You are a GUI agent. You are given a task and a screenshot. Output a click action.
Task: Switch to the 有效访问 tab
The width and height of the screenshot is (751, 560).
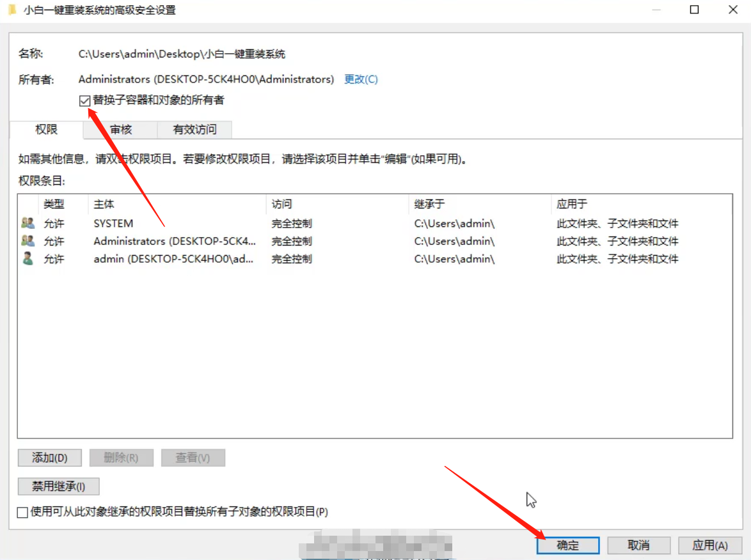coord(194,130)
